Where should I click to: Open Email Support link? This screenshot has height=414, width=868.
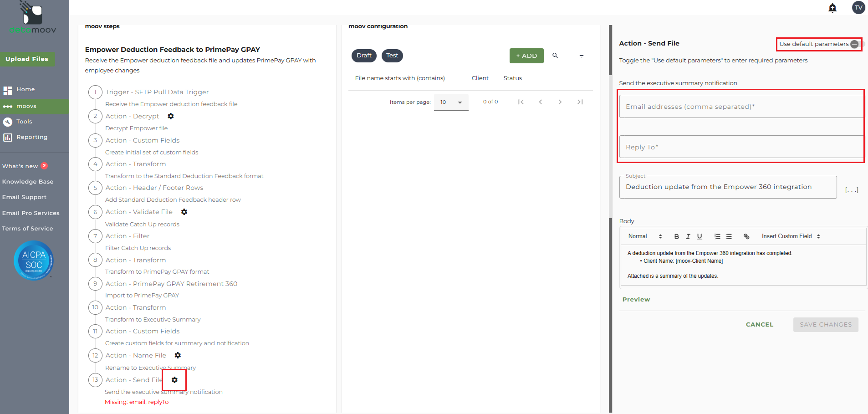(24, 197)
